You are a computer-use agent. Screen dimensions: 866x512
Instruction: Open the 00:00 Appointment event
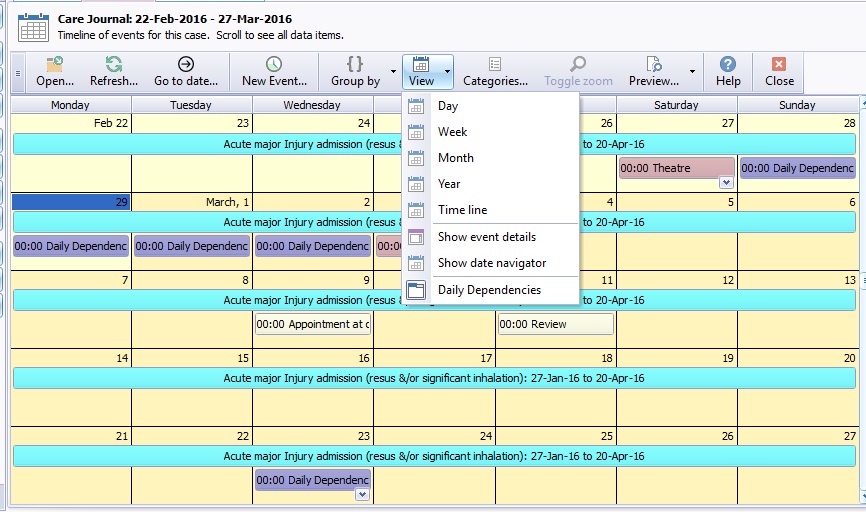coord(313,324)
